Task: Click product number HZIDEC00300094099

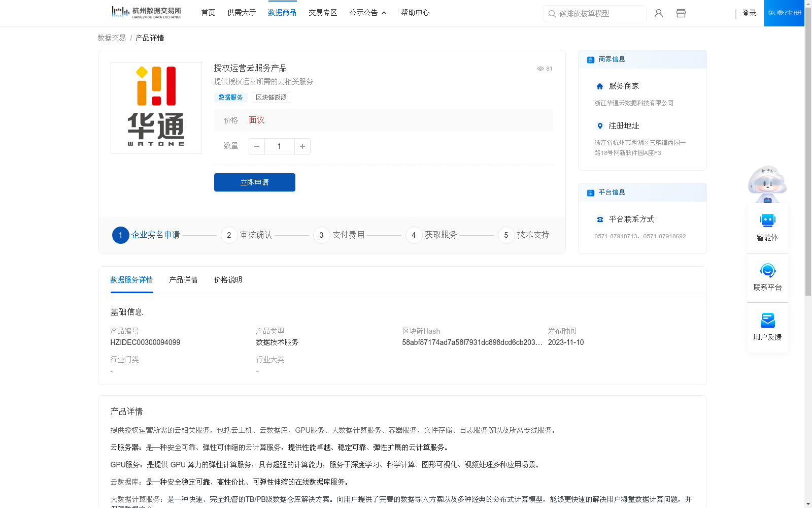Action: (x=146, y=343)
